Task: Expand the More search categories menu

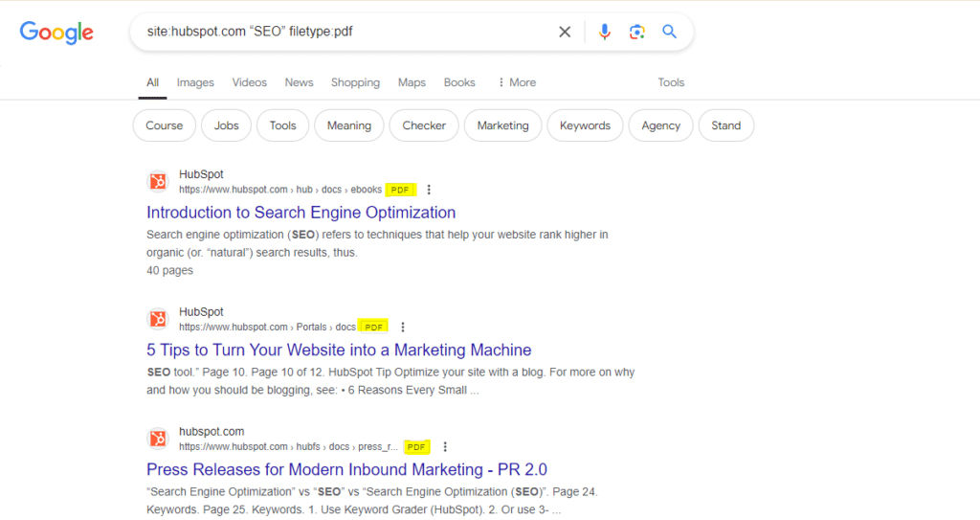Action: pos(517,82)
